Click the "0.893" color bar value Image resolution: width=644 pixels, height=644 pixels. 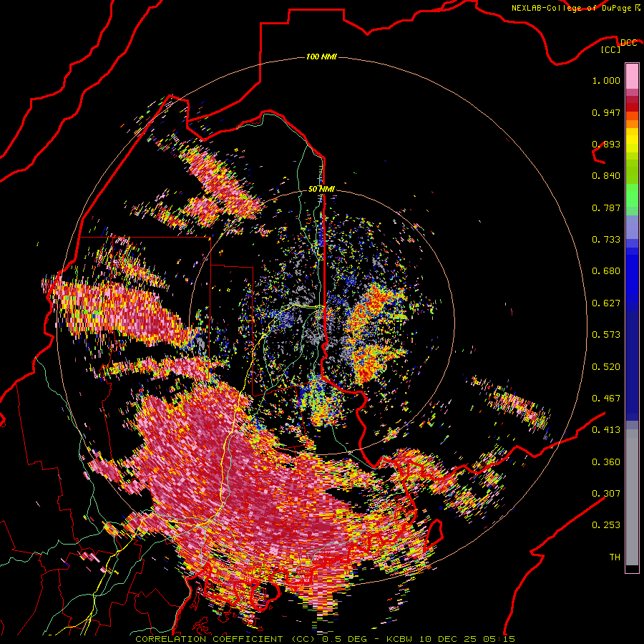tap(606, 144)
